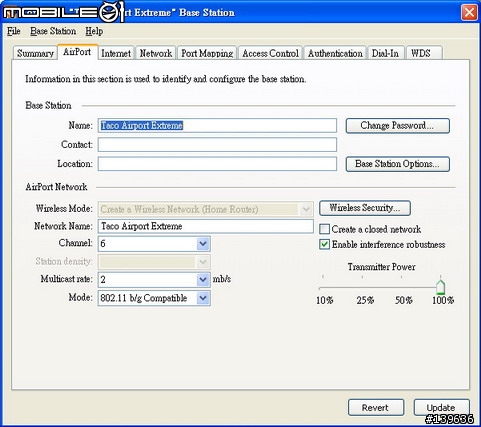The height and width of the screenshot is (427, 481).
Task: Click the Station density dropdown
Action: [x=154, y=262]
